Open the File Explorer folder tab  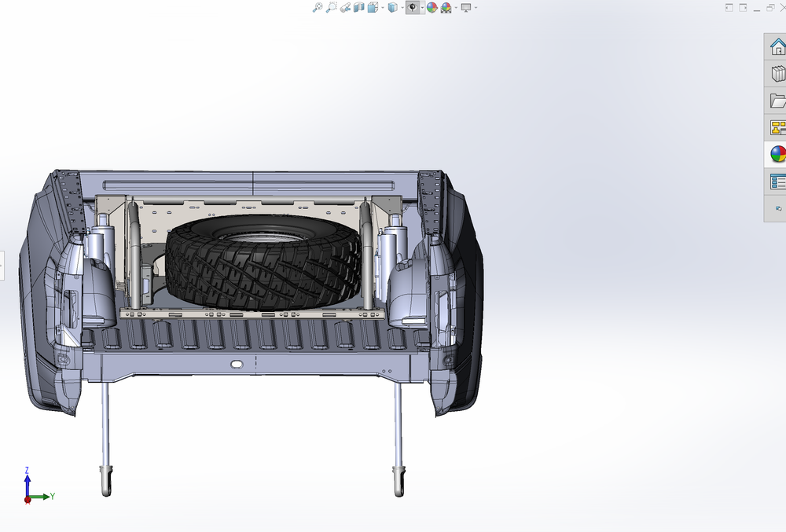(x=777, y=101)
